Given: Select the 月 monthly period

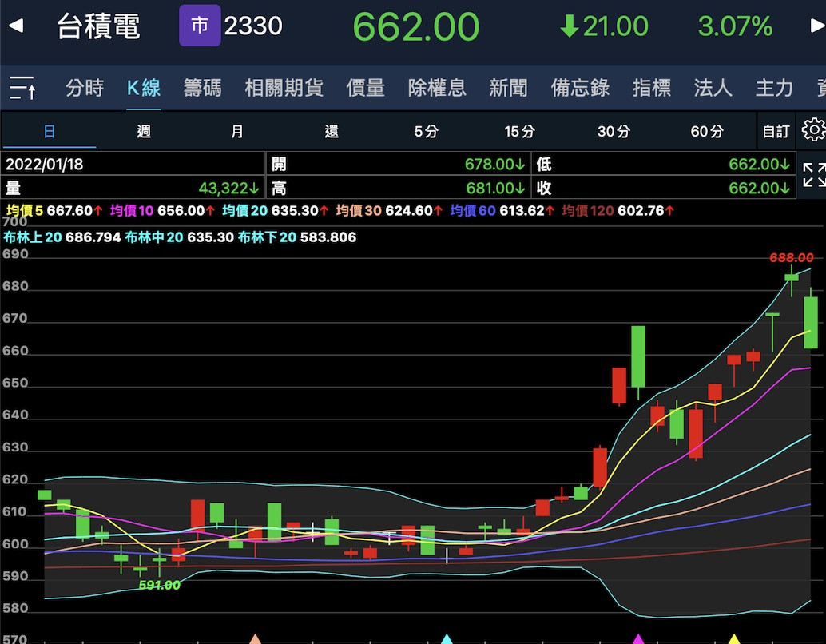Looking at the screenshot, I should (237, 132).
